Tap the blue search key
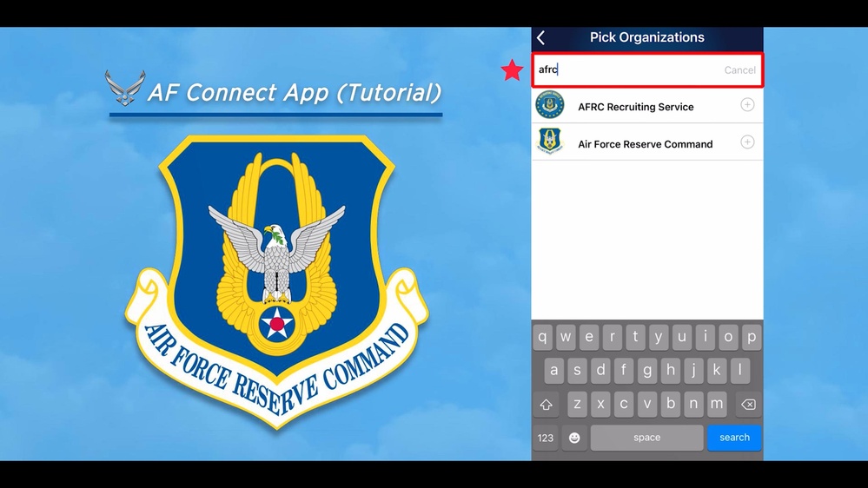 (734, 438)
